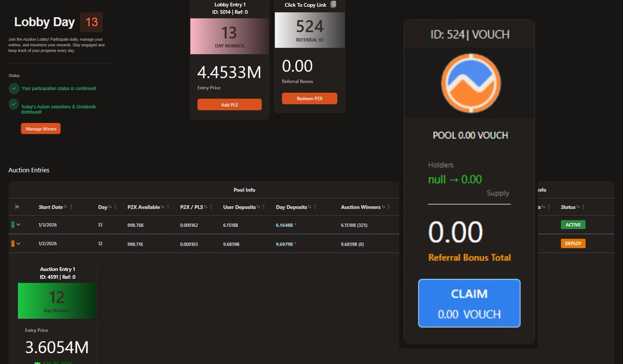This screenshot has height=364, width=623.
Task: Click 'Lobby Entry 1' card title
Action: coord(230,5)
